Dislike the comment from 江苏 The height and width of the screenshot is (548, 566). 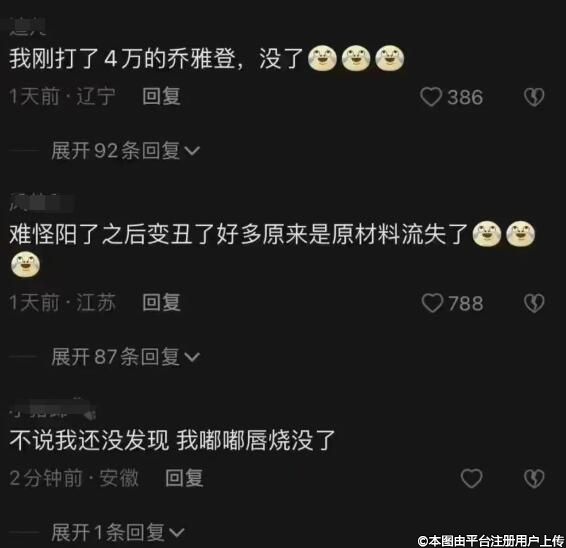pyautogui.click(x=534, y=303)
